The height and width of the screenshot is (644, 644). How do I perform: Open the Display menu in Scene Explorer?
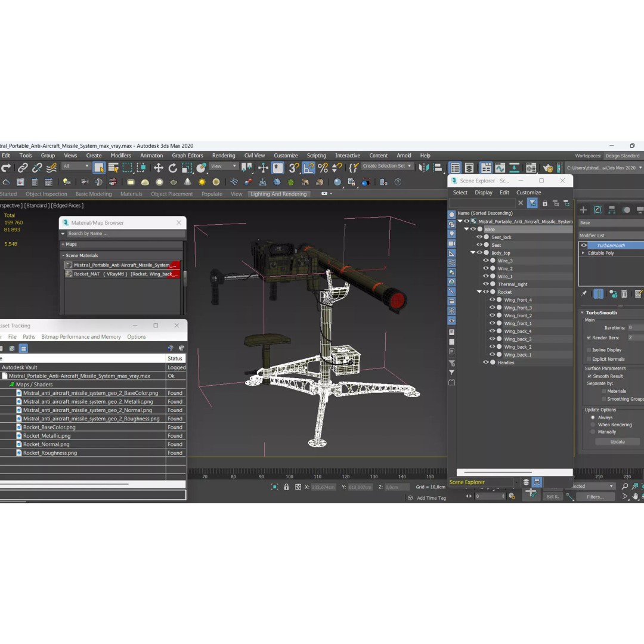[x=484, y=193]
